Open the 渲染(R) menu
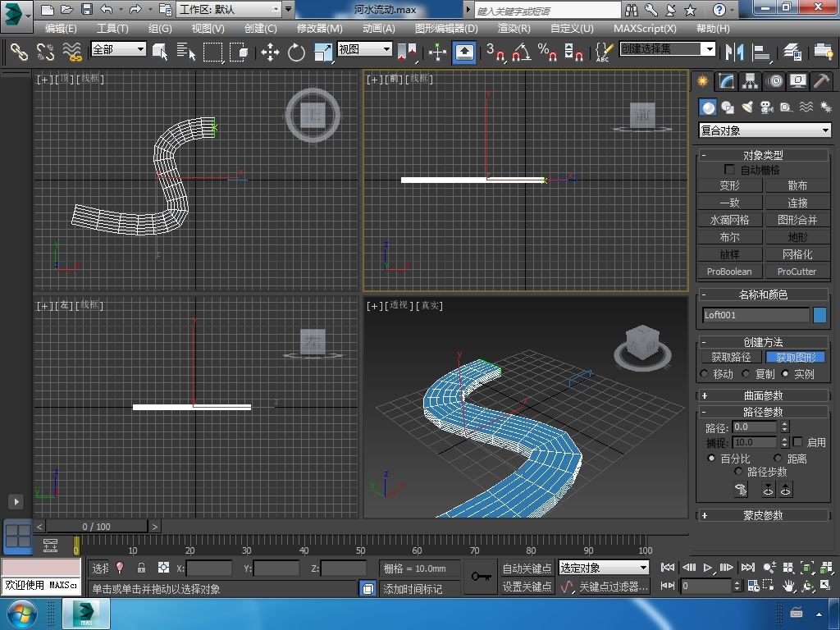The height and width of the screenshot is (630, 840). (x=514, y=29)
